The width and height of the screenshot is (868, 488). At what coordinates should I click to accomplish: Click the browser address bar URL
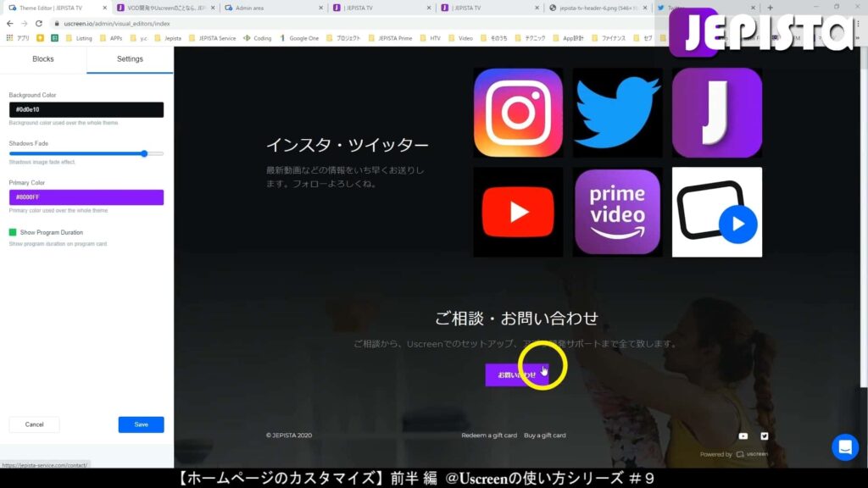pos(117,24)
